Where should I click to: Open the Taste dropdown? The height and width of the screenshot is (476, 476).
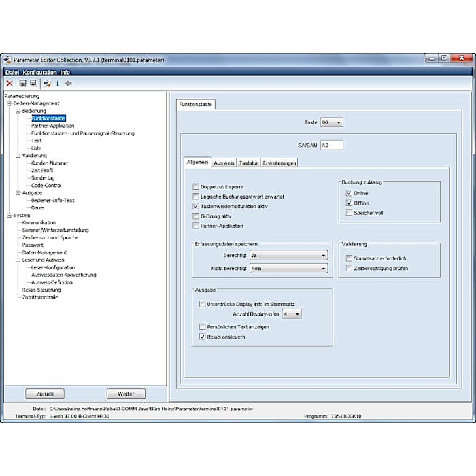(332, 122)
